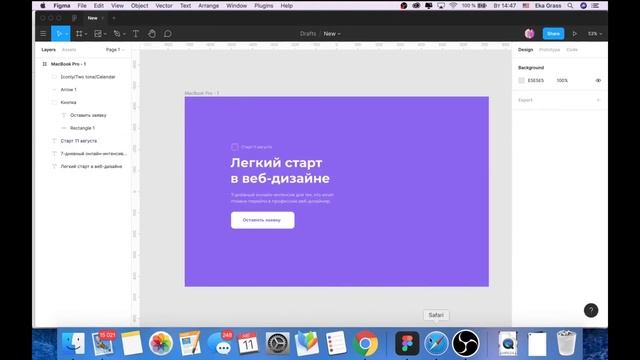Open the Arrange menu
This screenshot has width=640, height=360.
coord(209,6)
